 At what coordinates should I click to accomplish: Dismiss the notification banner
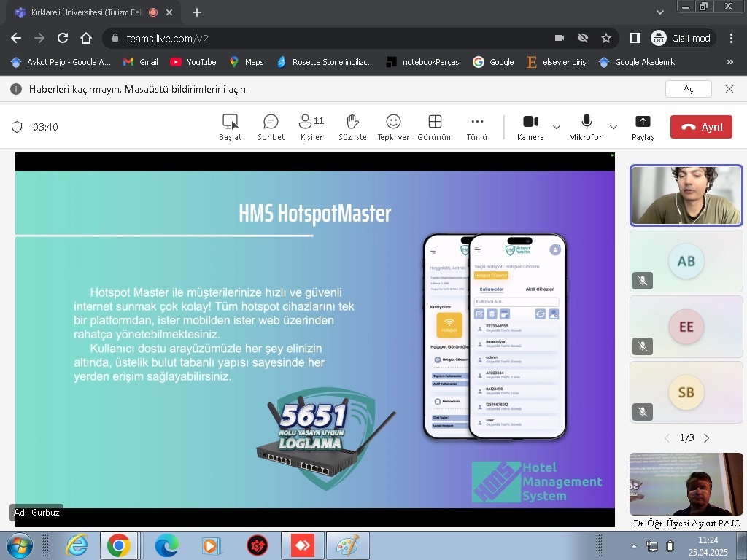point(729,89)
